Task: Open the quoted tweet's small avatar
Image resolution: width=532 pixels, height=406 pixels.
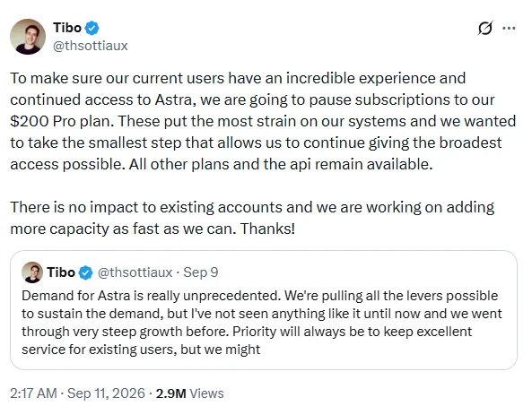Action: click(32, 272)
